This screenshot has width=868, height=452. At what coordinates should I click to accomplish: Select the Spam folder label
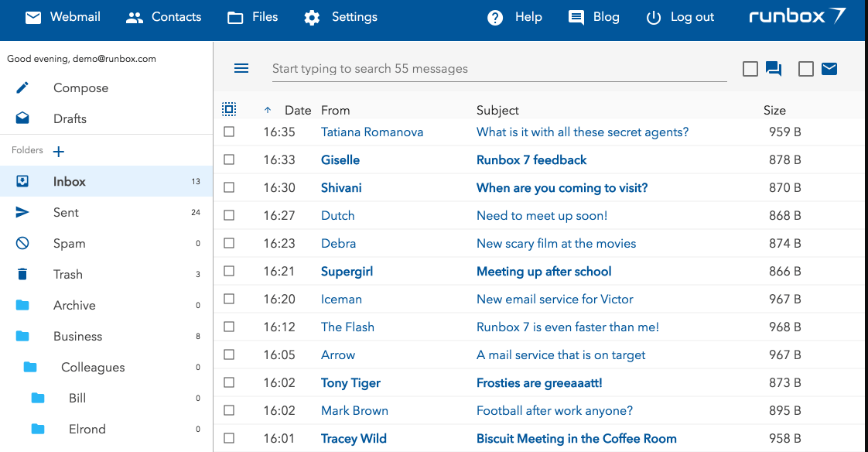(x=69, y=244)
